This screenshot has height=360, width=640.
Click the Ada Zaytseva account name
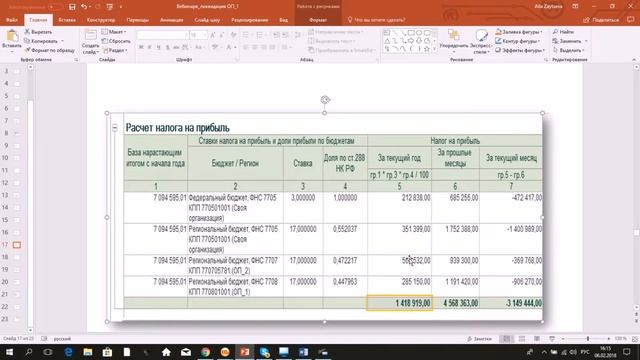(x=548, y=7)
